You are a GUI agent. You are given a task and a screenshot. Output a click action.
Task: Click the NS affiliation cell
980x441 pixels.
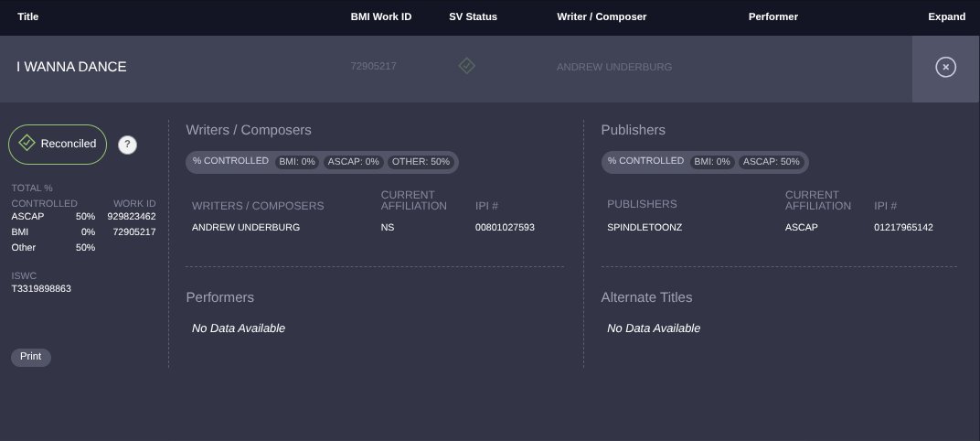click(388, 228)
